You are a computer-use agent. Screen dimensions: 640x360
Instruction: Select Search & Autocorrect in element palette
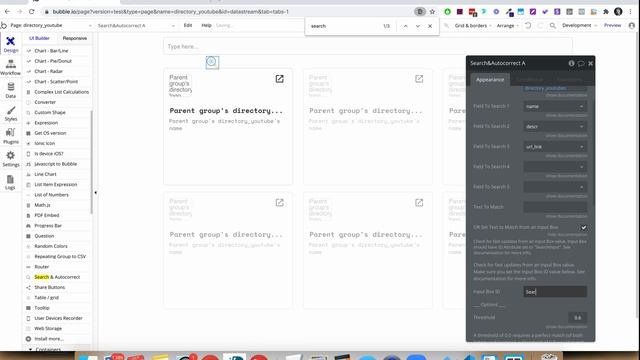click(x=57, y=277)
